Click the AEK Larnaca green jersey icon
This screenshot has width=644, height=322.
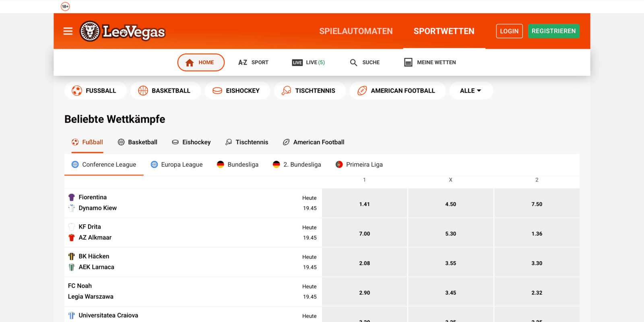click(72, 267)
